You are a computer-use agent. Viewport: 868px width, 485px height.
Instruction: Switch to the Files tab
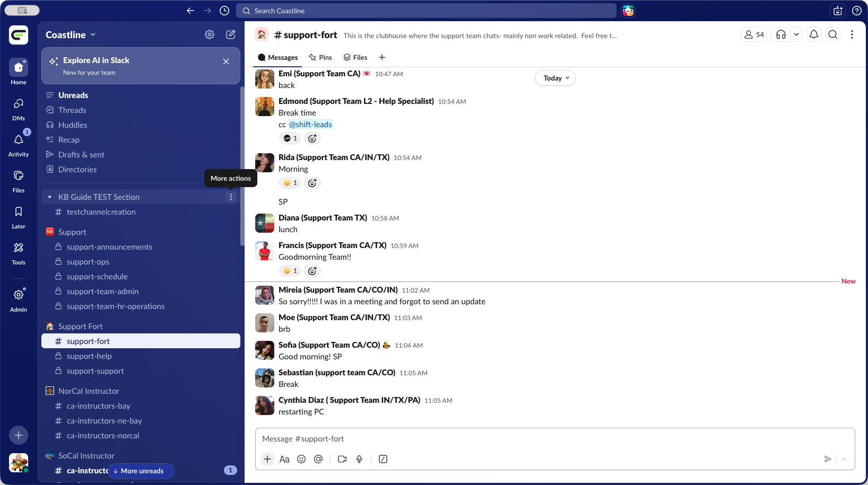(355, 57)
